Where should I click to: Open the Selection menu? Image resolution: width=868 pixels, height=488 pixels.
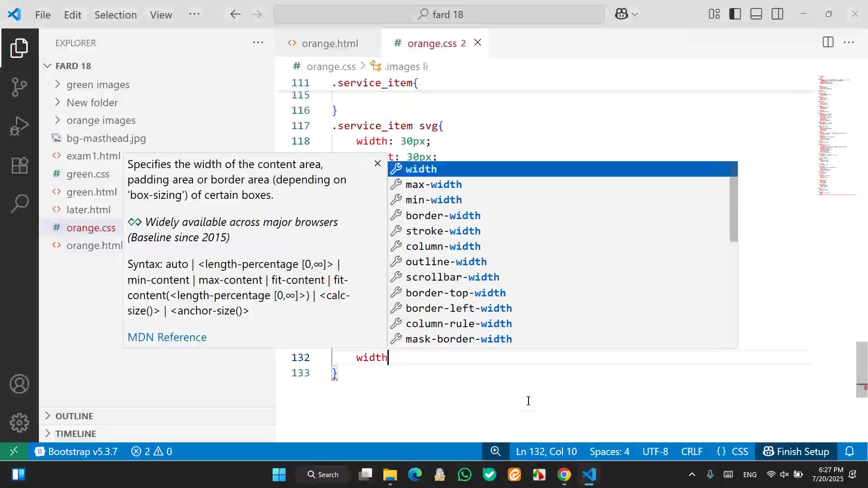tap(115, 14)
